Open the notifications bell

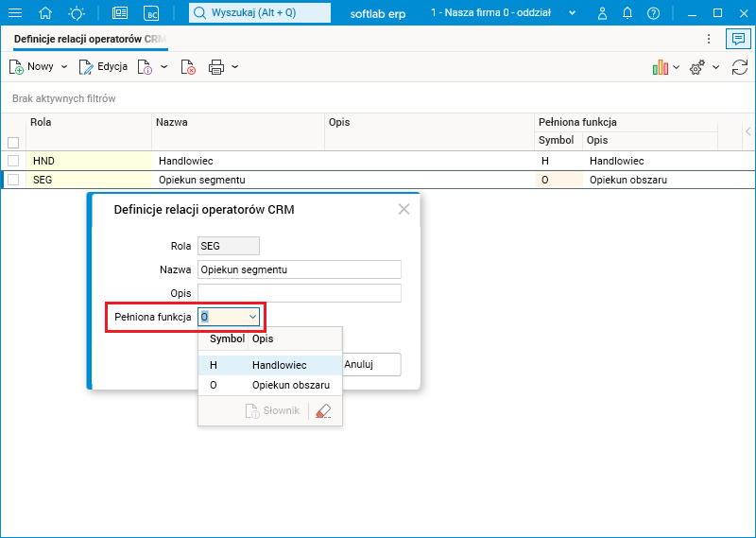click(x=627, y=13)
